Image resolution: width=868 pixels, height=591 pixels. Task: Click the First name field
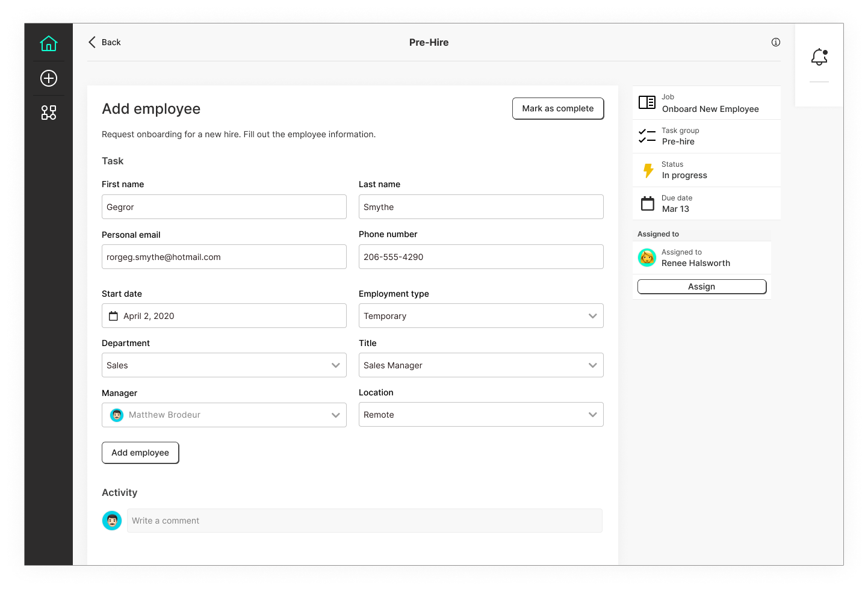[224, 207]
